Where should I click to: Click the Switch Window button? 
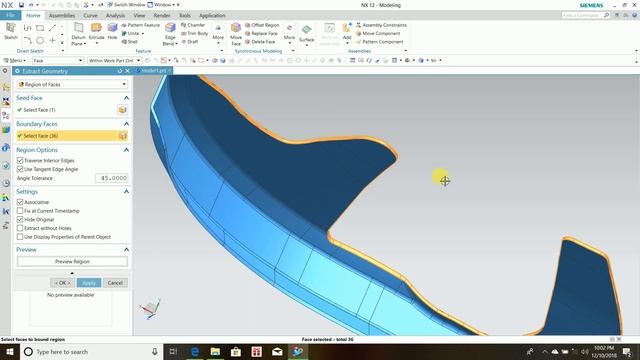[126, 5]
